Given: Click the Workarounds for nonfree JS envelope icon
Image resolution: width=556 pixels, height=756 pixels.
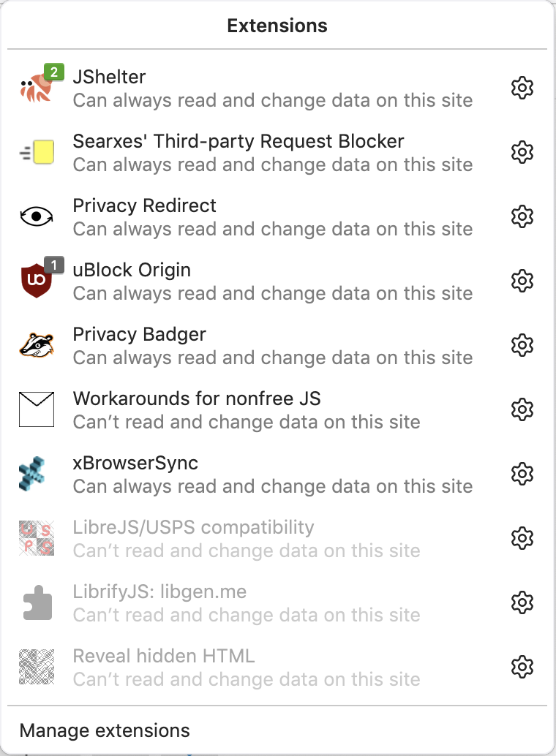Looking at the screenshot, I should click(37, 409).
